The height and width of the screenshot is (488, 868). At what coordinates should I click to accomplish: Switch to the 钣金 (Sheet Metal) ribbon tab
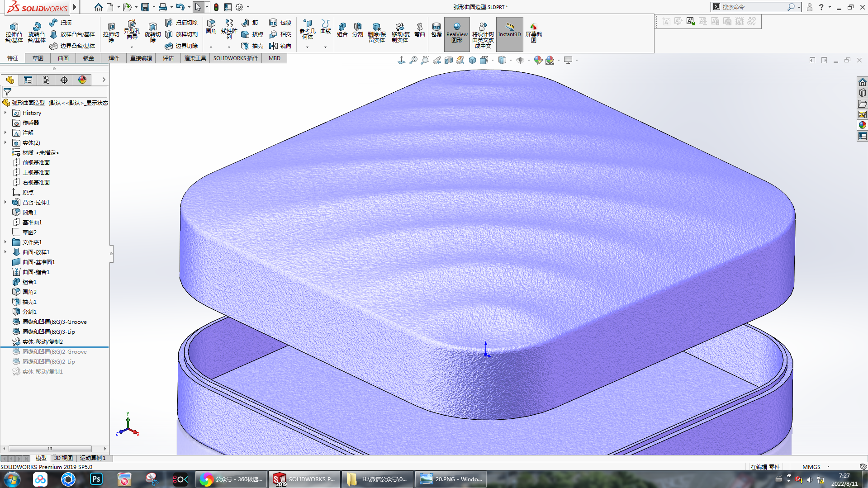coord(89,58)
